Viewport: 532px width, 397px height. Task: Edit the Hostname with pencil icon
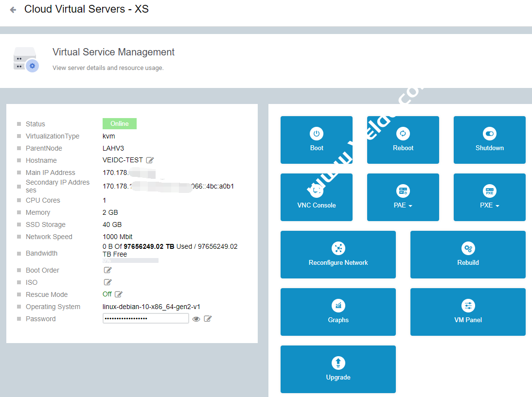coord(150,160)
